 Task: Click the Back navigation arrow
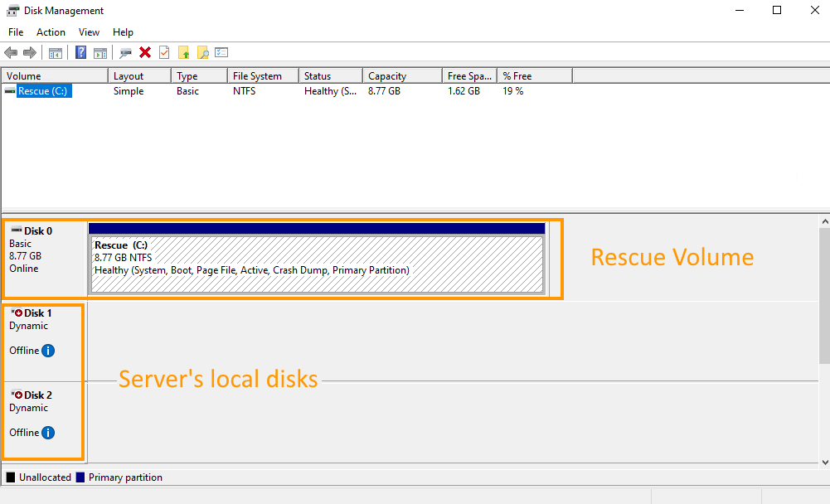point(10,52)
